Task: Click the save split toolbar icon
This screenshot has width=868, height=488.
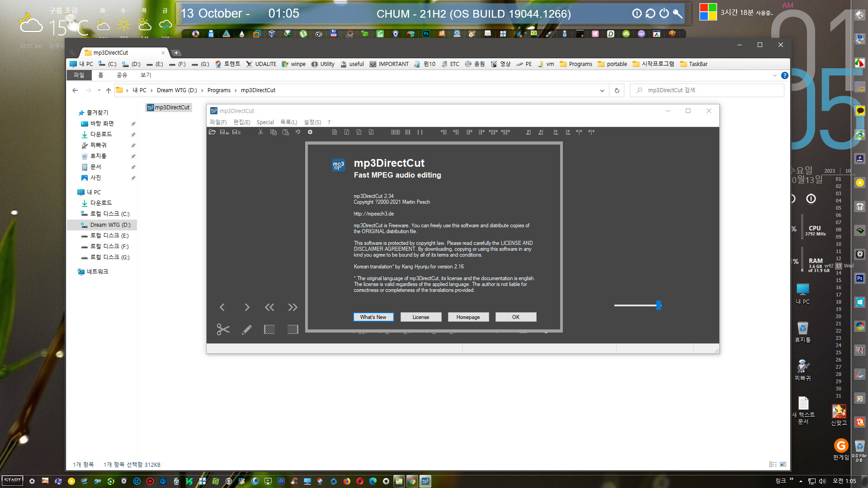Action: click(236, 132)
